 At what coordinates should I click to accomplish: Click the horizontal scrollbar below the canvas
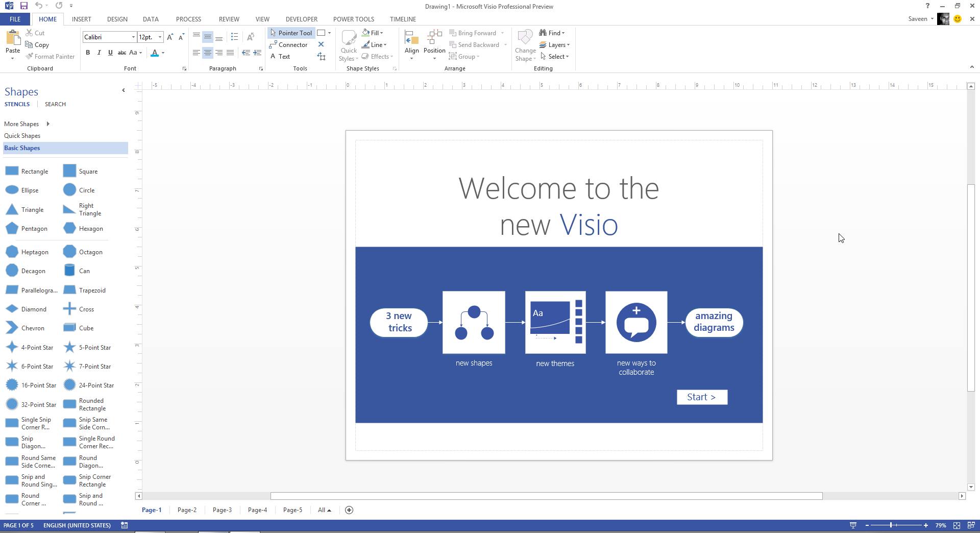(x=546, y=496)
